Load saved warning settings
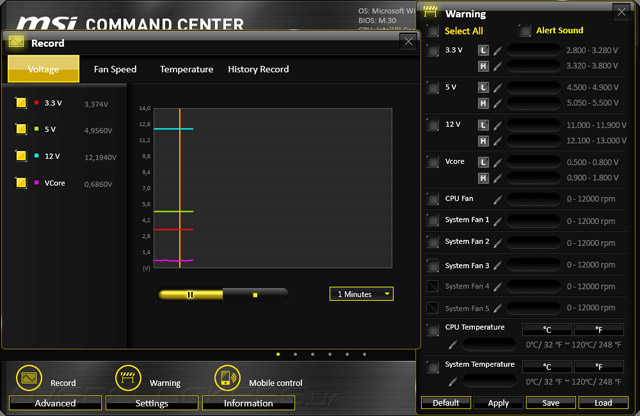This screenshot has width=640, height=416. (603, 403)
